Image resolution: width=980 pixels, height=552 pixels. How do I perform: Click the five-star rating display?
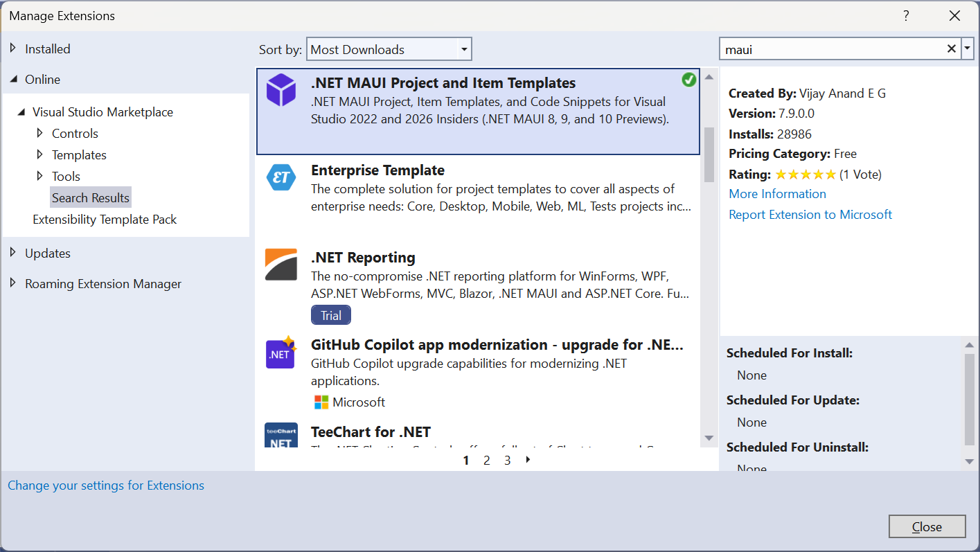[x=805, y=175]
